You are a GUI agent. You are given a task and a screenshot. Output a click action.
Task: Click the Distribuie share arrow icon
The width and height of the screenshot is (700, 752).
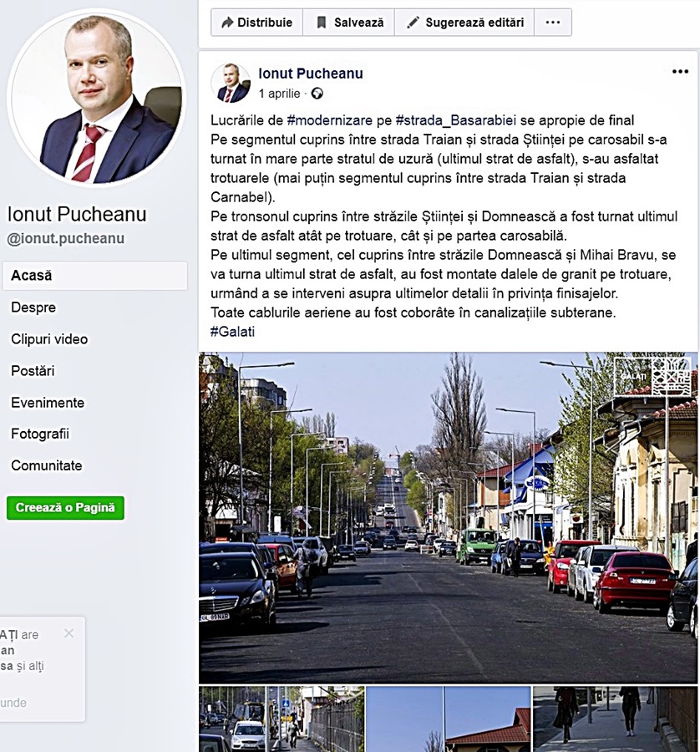(x=227, y=22)
